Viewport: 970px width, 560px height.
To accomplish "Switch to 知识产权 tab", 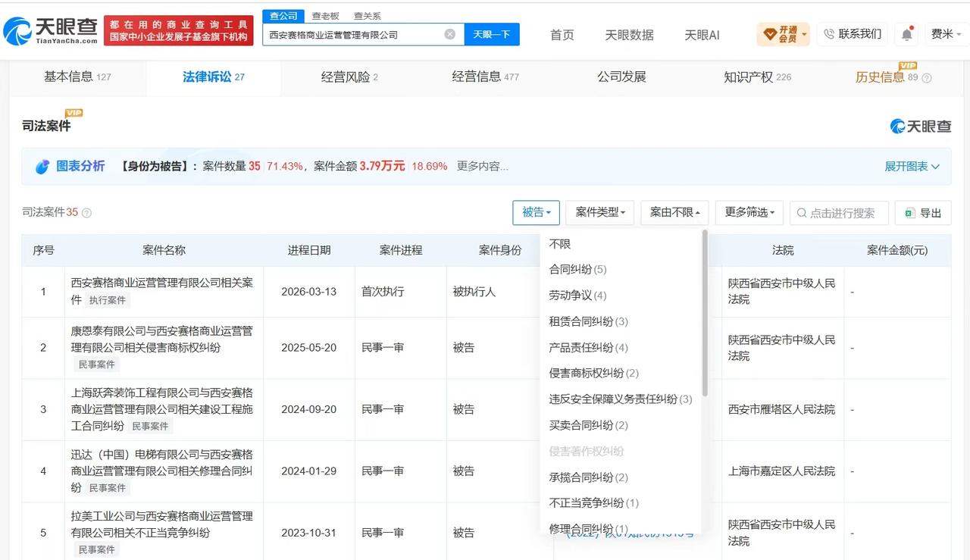I will point(758,77).
